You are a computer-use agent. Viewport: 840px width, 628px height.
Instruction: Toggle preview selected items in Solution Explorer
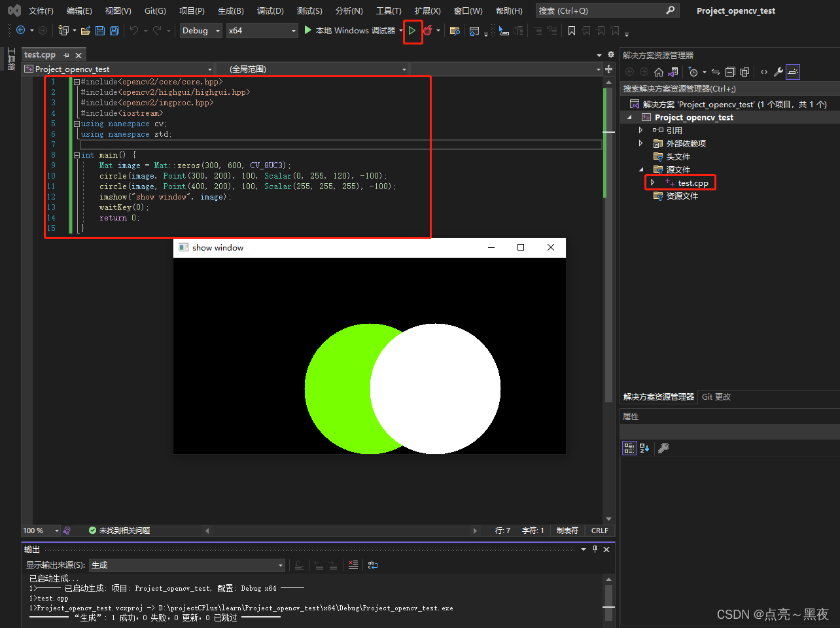click(793, 72)
